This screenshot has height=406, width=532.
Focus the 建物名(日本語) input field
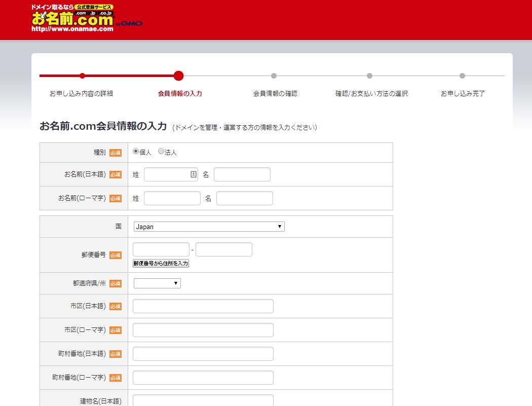(x=203, y=400)
